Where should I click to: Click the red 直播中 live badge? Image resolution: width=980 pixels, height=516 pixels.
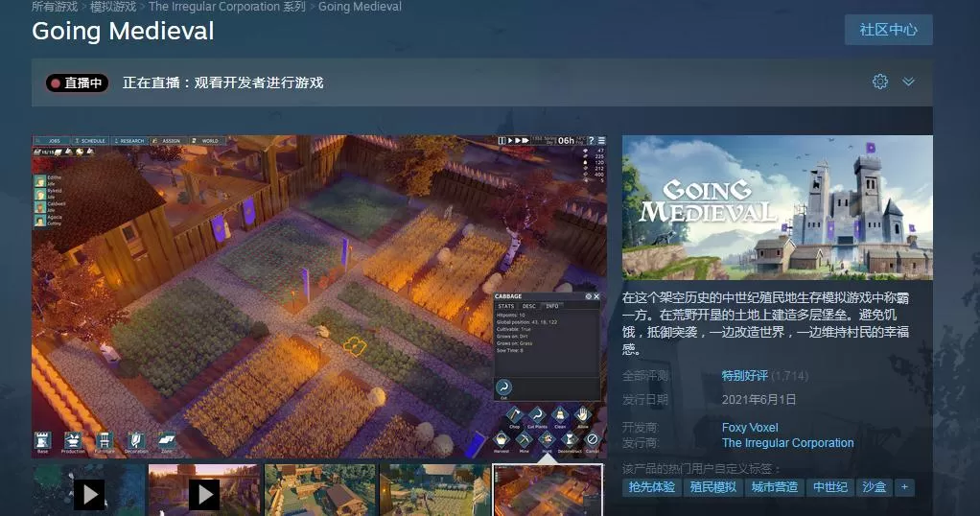coord(77,83)
